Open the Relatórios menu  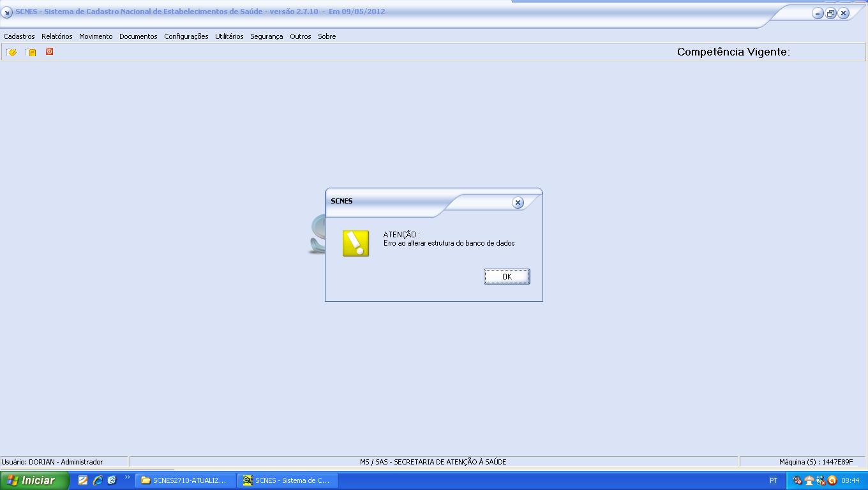point(57,36)
